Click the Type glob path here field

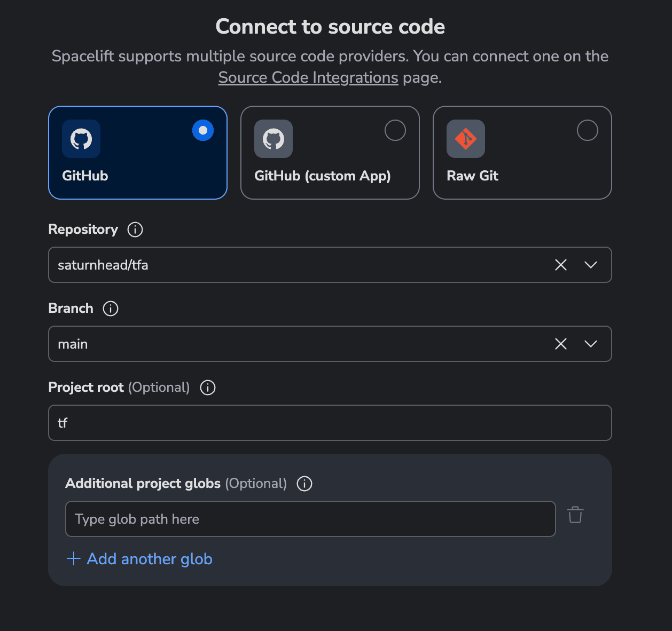[x=310, y=519]
